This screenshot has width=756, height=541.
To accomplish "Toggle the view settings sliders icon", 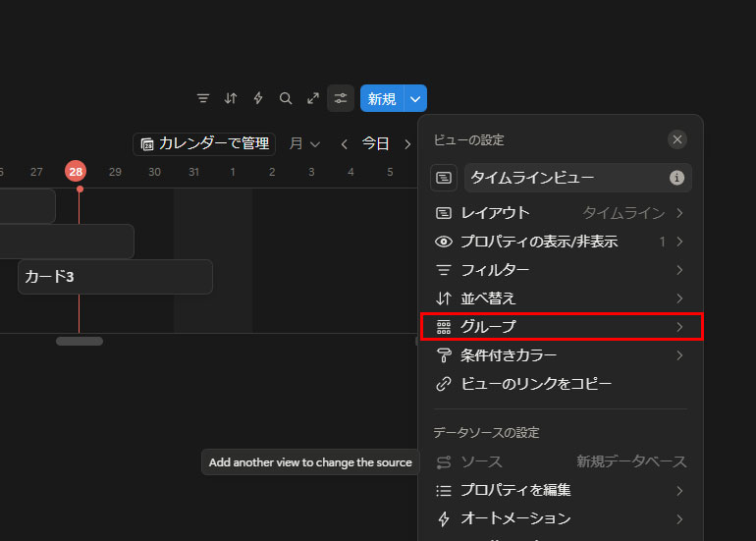I will 341,98.
